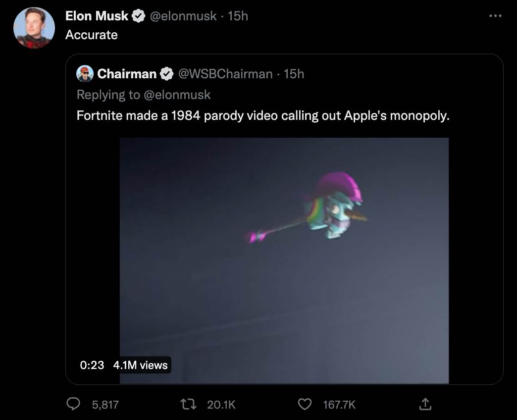Open the share tweet icon
Viewport: 517px width, 420px height.
(425, 405)
